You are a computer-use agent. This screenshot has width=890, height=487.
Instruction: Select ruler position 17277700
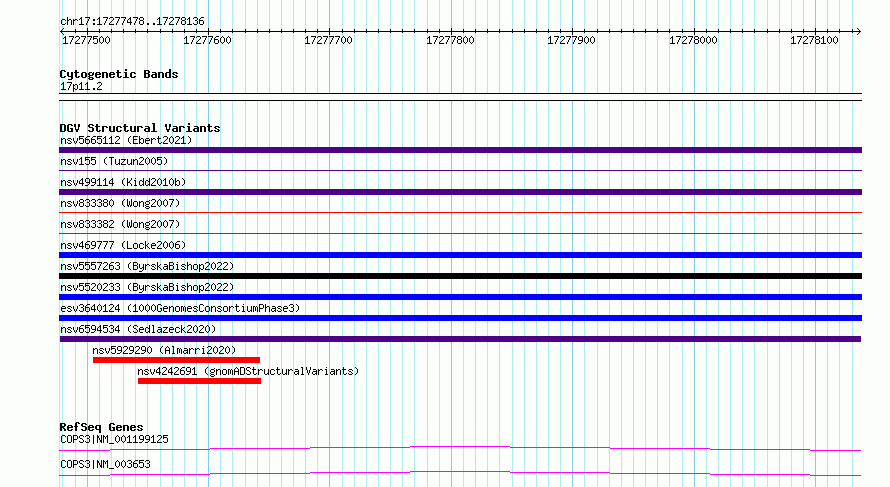point(328,40)
